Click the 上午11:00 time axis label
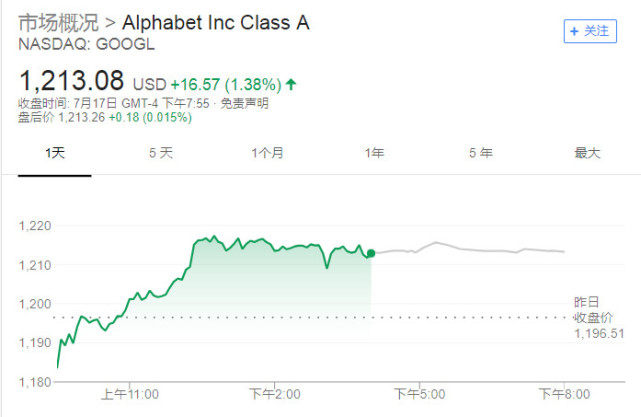The image size is (641, 417). (x=130, y=394)
